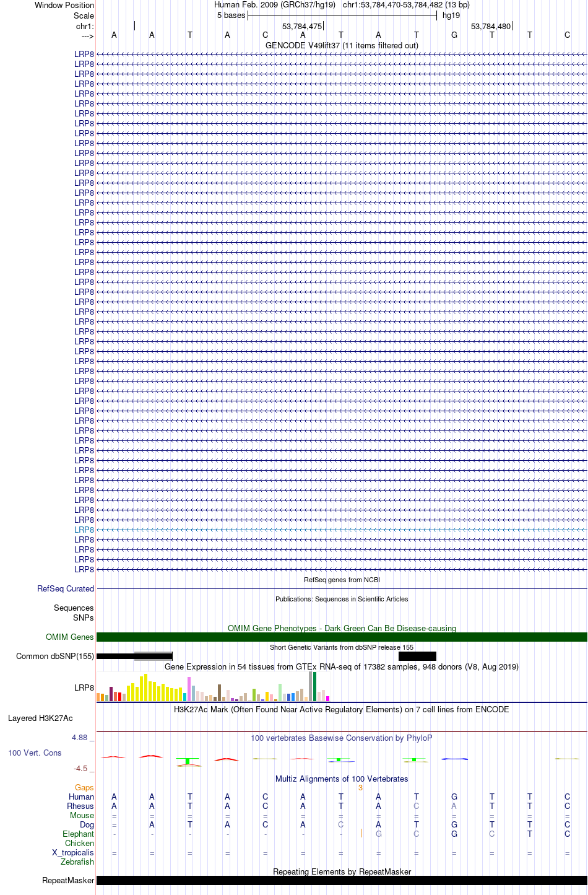Open OMIM Gene Phenotypes track title

[x=342, y=628]
